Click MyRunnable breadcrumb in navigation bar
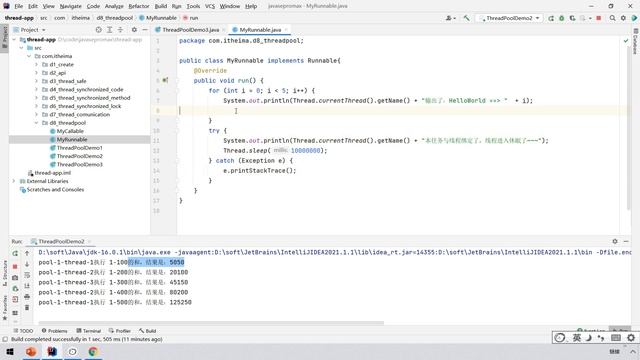 (x=158, y=18)
